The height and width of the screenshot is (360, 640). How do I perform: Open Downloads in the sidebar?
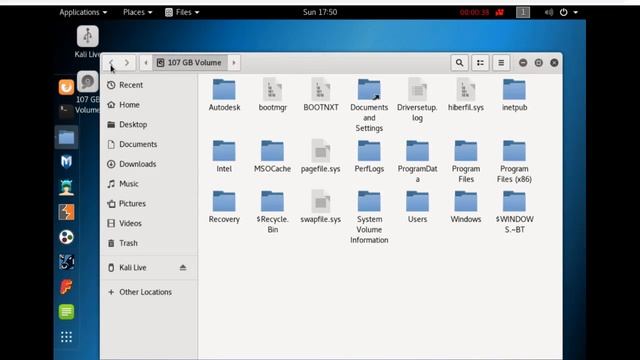[149, 164]
